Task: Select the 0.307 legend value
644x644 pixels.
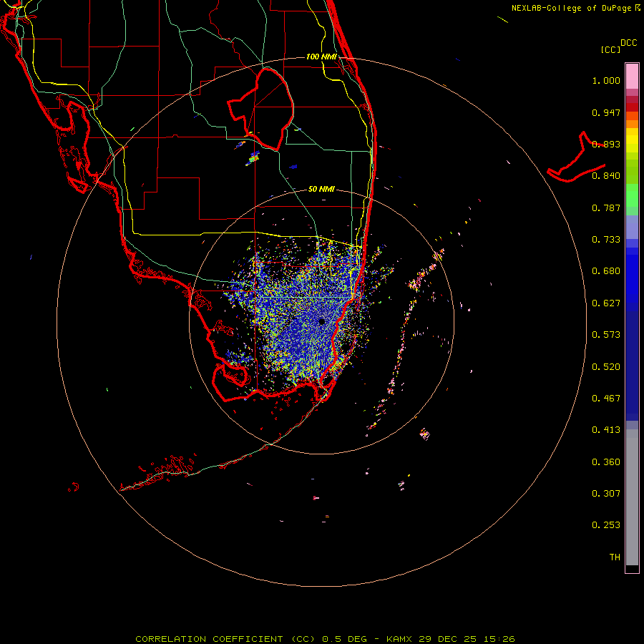Action: [606, 494]
